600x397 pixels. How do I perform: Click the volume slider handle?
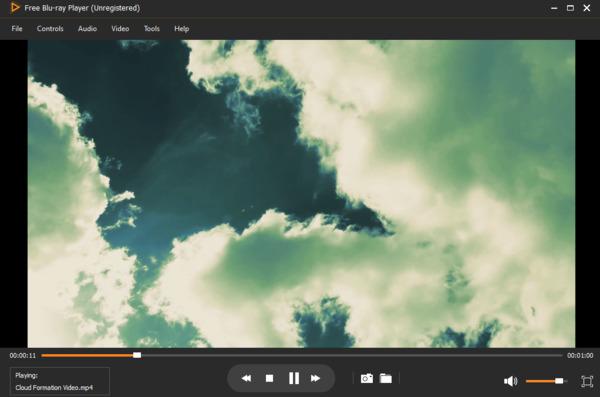tap(559, 381)
